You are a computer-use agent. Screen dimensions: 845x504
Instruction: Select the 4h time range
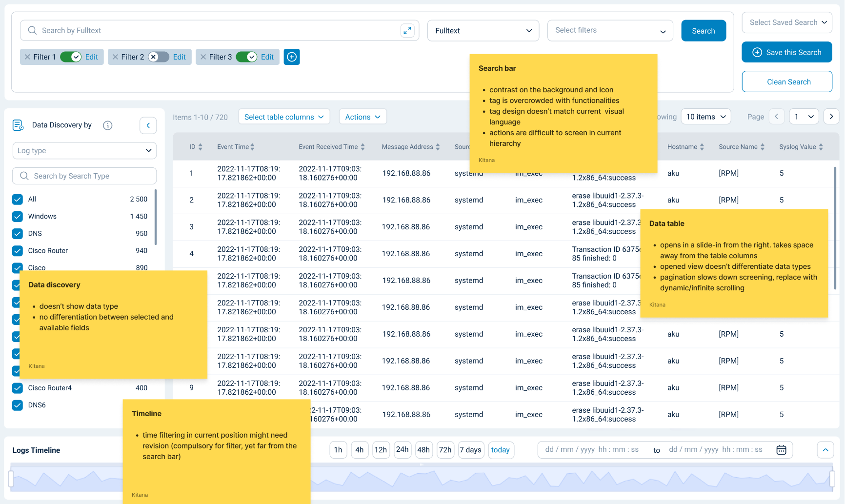click(x=360, y=450)
